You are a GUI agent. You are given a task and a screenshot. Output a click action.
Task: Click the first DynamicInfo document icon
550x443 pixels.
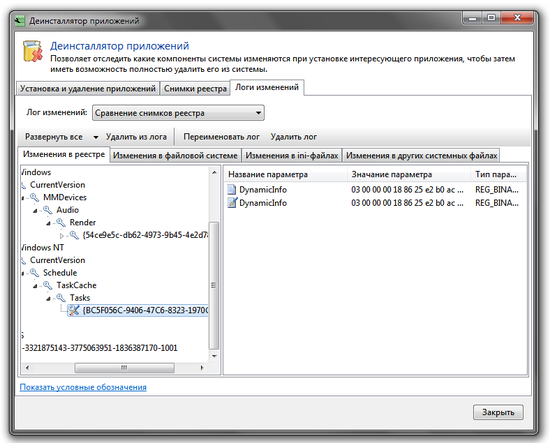[232, 190]
